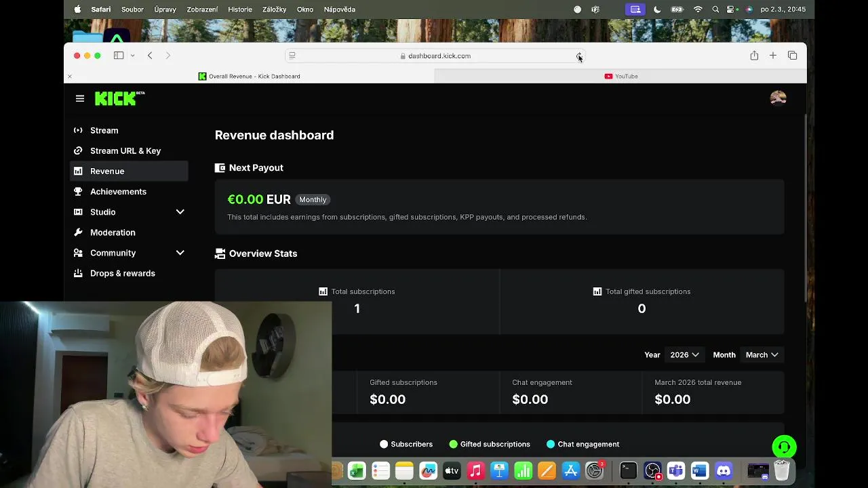Toggle Safari sidebar
Image resolution: width=868 pixels, height=488 pixels.
119,56
